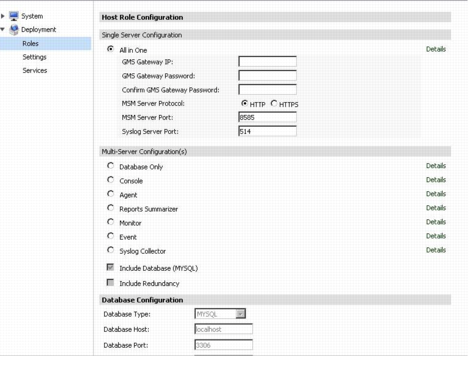Open the Roles page

coord(45,44)
